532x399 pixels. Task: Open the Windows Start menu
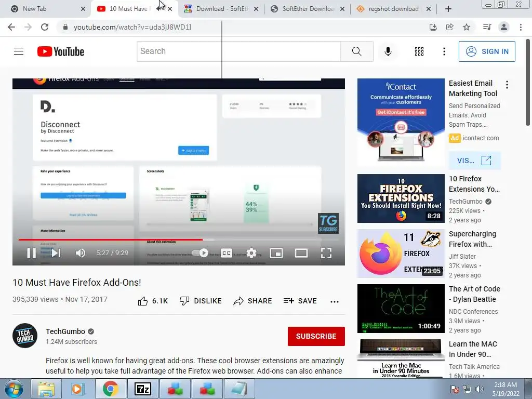click(x=14, y=389)
